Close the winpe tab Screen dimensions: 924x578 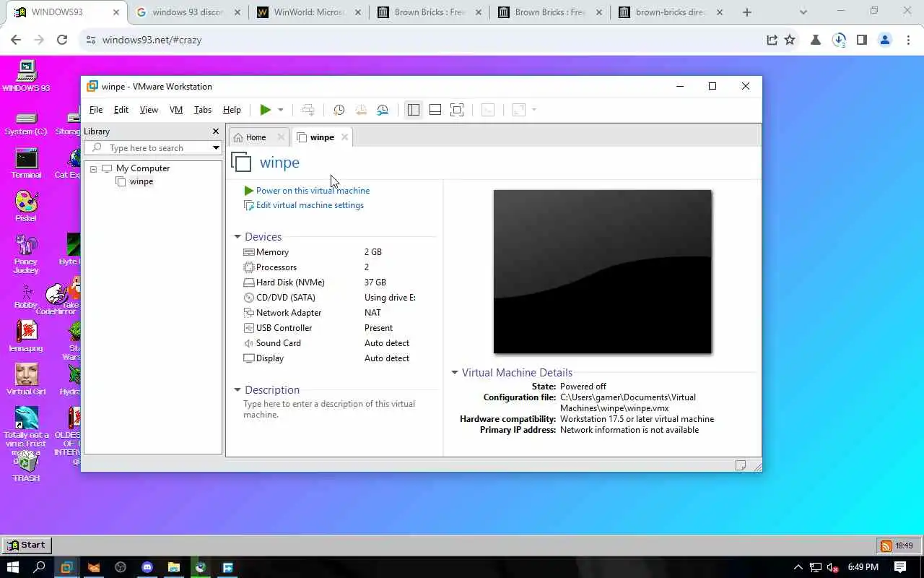tap(344, 137)
